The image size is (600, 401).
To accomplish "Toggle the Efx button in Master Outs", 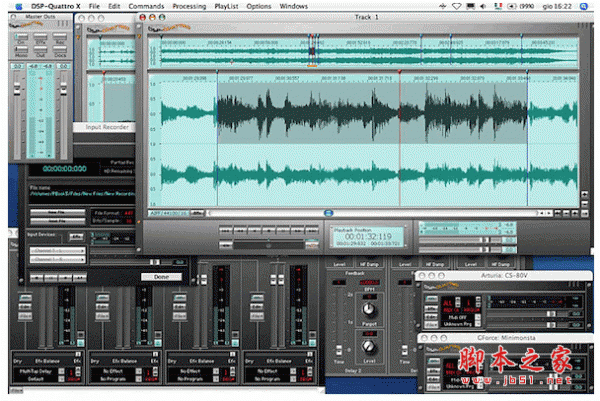I will point(40,36).
